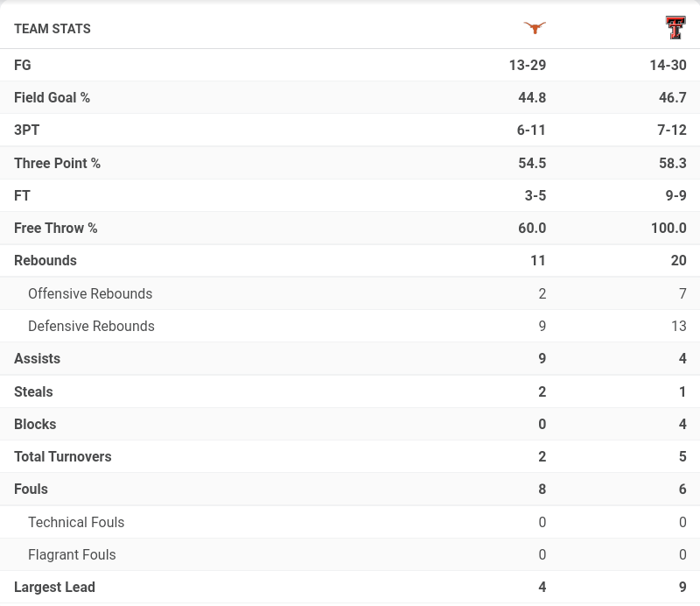The width and height of the screenshot is (700, 606).
Task: Select the Total Turnovers row label
Action: click(x=62, y=456)
